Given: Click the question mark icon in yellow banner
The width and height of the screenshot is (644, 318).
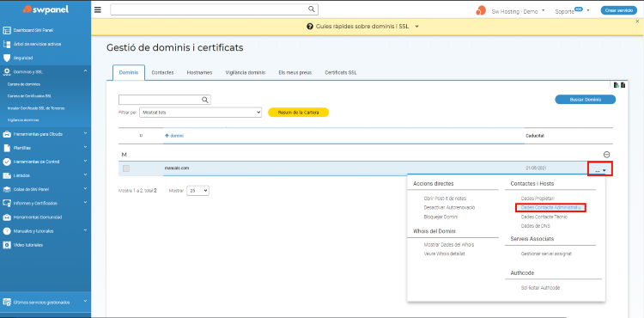Looking at the screenshot, I should 310,27.
